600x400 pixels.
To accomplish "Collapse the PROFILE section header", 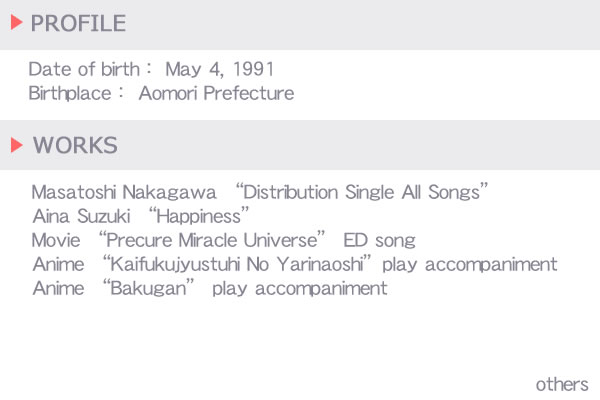I will pos(300,25).
